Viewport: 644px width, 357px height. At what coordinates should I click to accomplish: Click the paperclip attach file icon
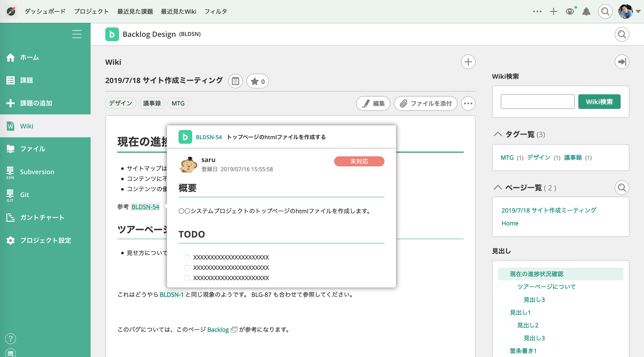click(x=403, y=103)
